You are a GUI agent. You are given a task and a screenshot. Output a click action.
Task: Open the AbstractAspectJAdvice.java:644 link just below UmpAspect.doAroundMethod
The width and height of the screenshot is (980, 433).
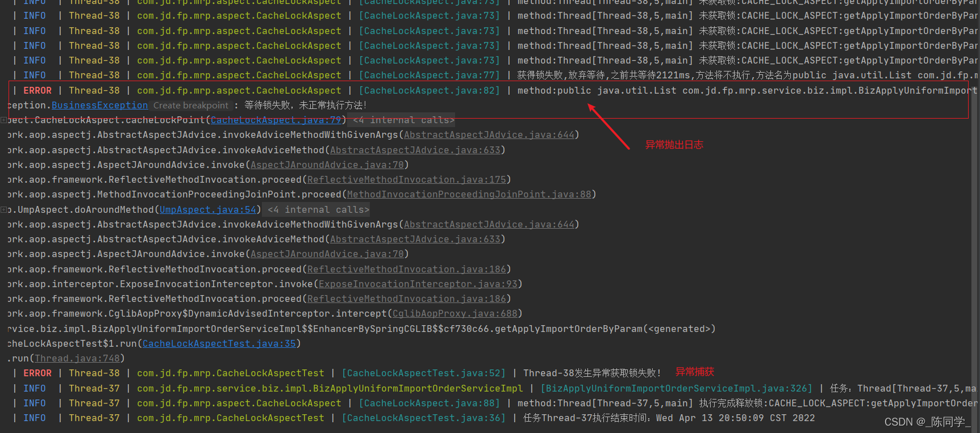point(489,225)
